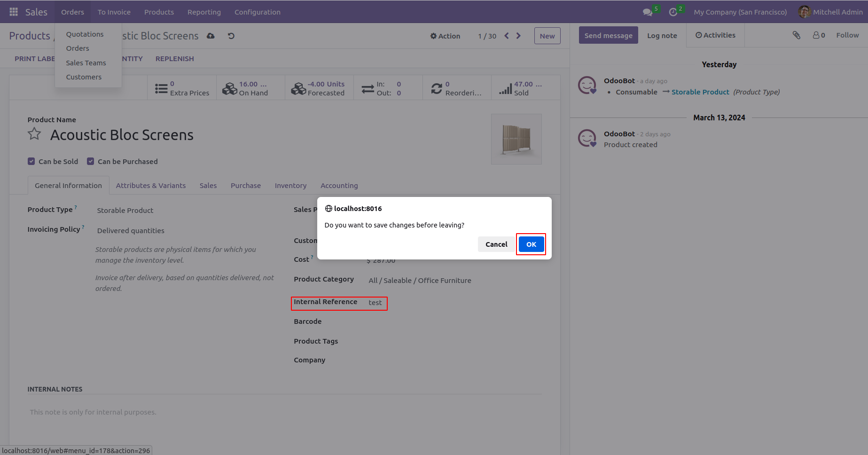Toggle Can be Sold checkbox
This screenshot has height=455, width=868.
click(31, 161)
